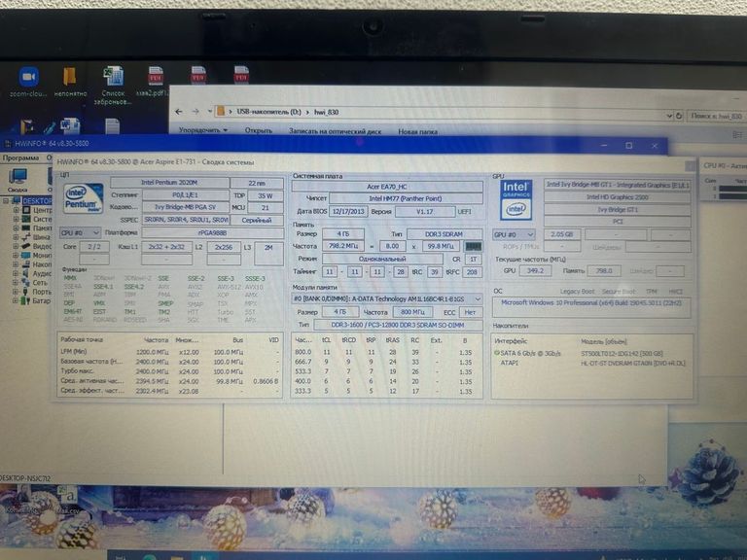
Task: Select the Аудио tree icon
Action: coord(26,273)
